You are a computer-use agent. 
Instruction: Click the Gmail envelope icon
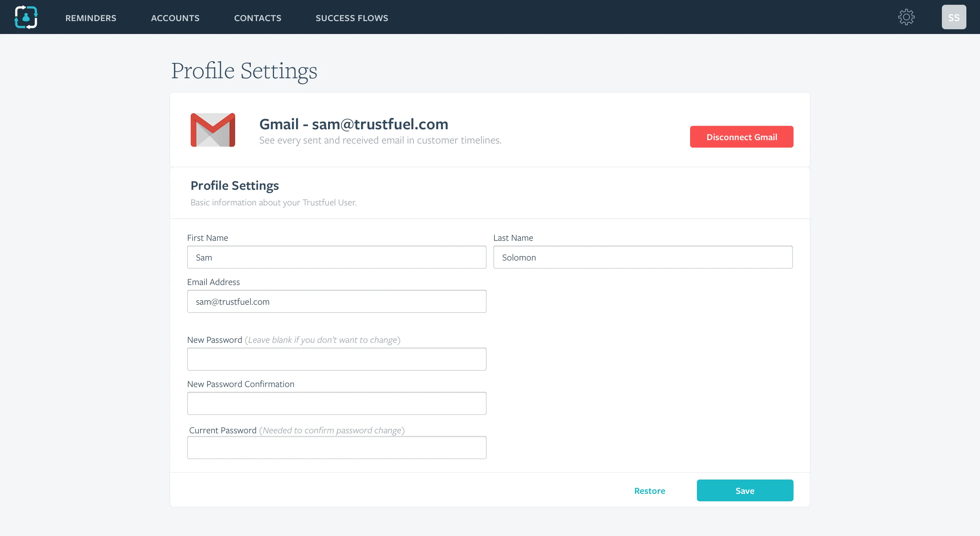click(x=213, y=130)
